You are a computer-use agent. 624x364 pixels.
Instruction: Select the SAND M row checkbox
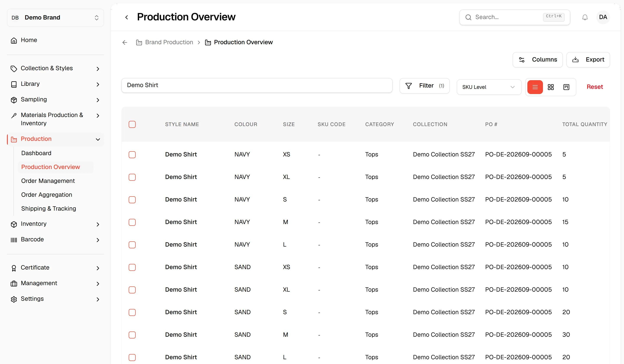point(132,335)
